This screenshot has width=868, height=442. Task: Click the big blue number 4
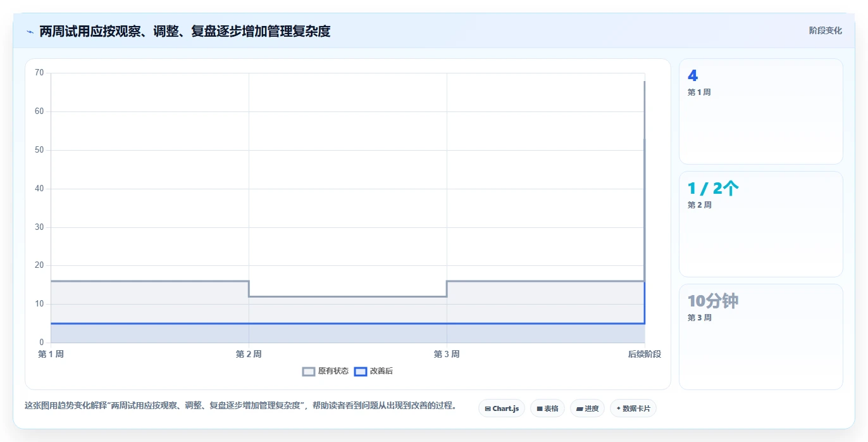point(693,75)
